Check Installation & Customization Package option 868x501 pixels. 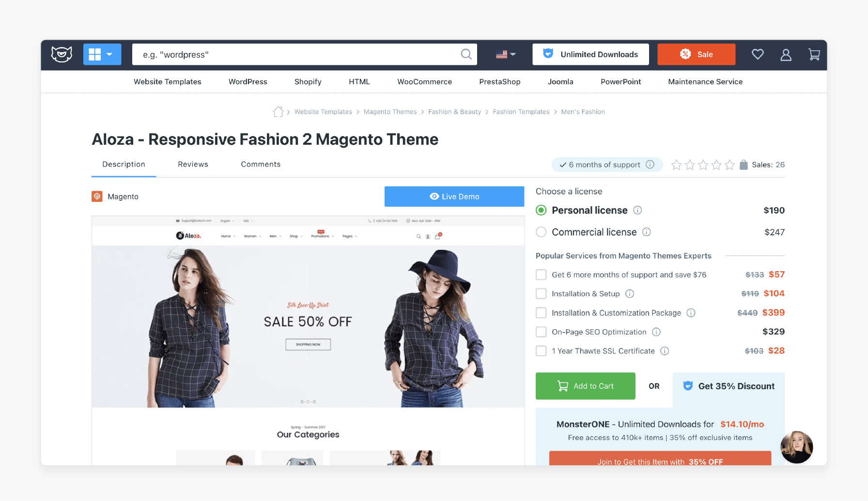click(541, 313)
